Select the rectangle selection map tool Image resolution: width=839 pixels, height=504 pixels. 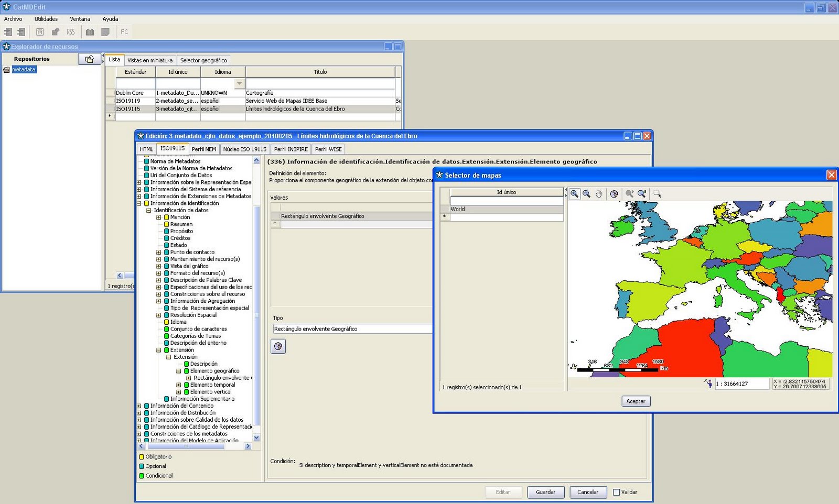point(657,194)
